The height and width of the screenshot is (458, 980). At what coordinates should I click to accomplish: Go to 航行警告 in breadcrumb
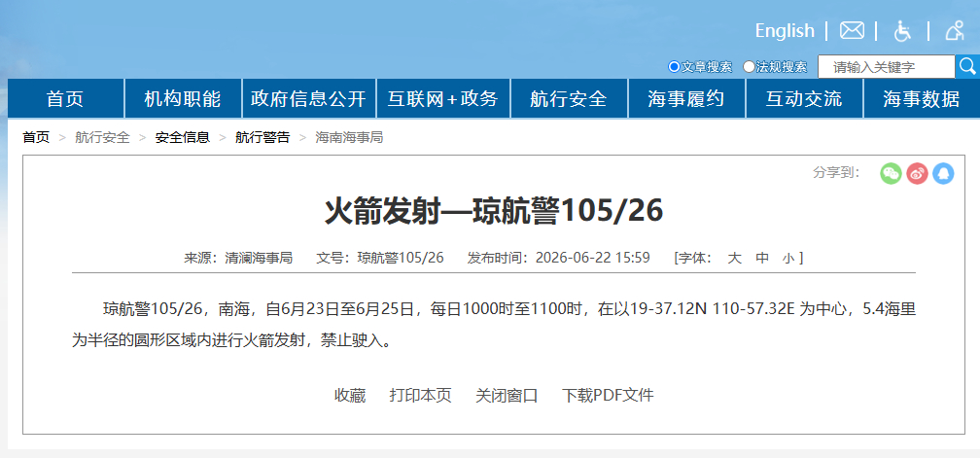pos(262,137)
